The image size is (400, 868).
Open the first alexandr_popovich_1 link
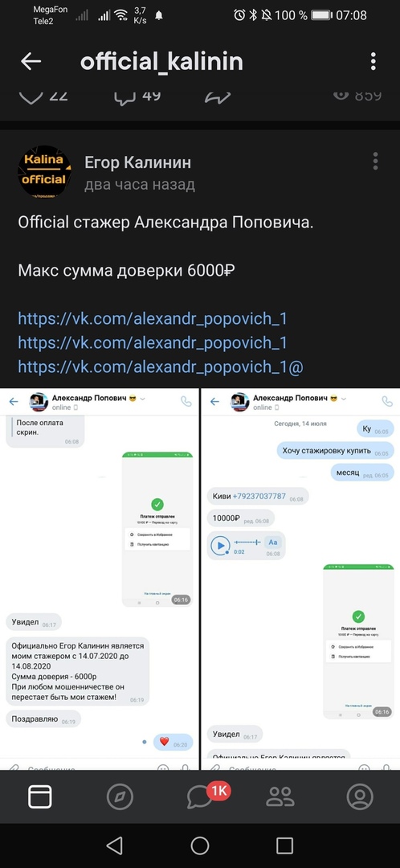[x=152, y=318]
